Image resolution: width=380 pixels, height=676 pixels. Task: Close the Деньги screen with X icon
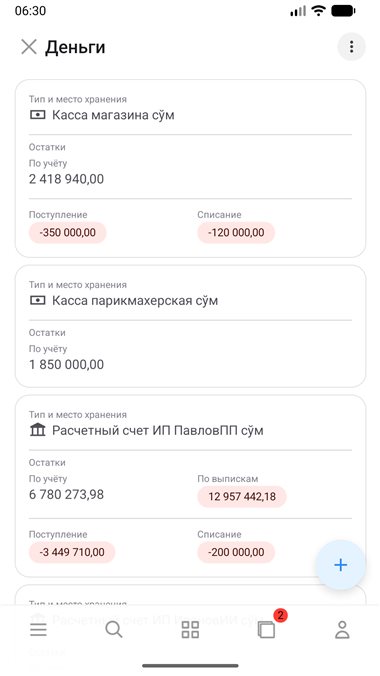coord(29,47)
